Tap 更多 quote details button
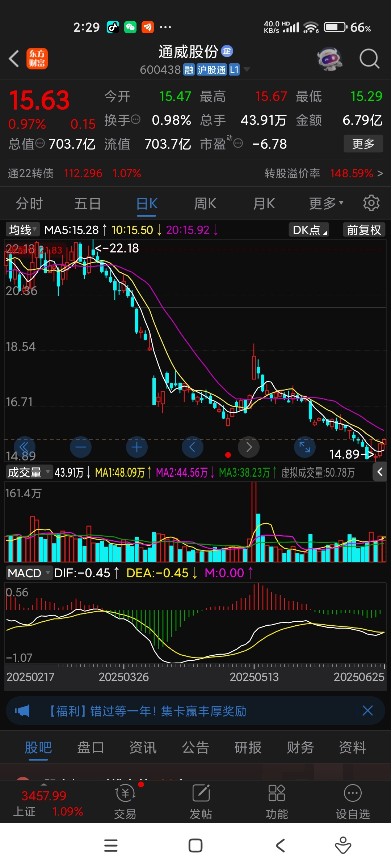This screenshot has width=391, height=868. tap(363, 144)
